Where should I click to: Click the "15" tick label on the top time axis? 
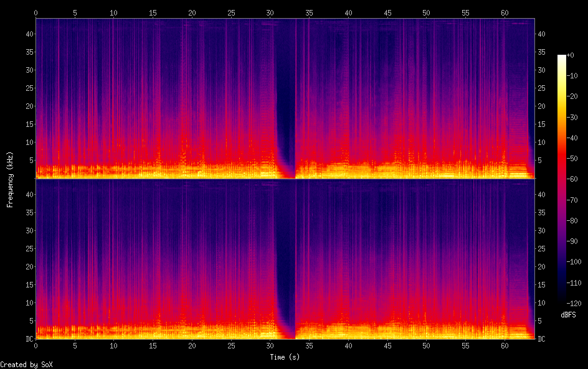click(153, 12)
